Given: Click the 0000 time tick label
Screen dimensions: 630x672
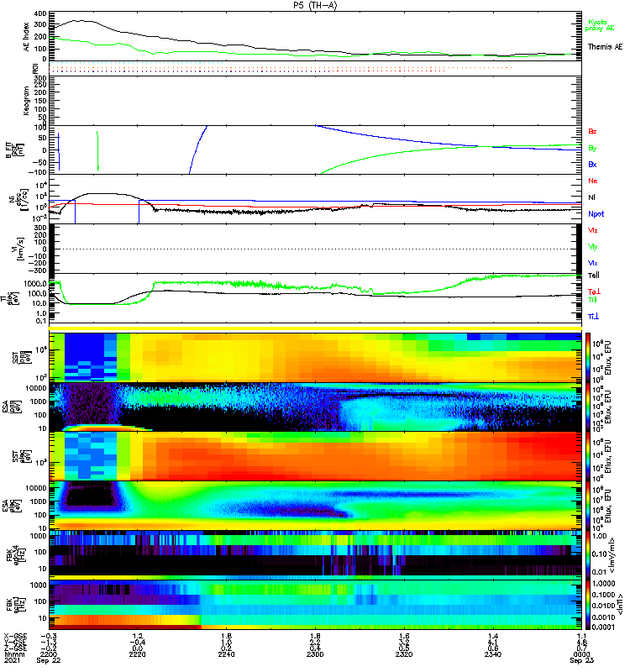Looking at the screenshot, I should point(581,654).
